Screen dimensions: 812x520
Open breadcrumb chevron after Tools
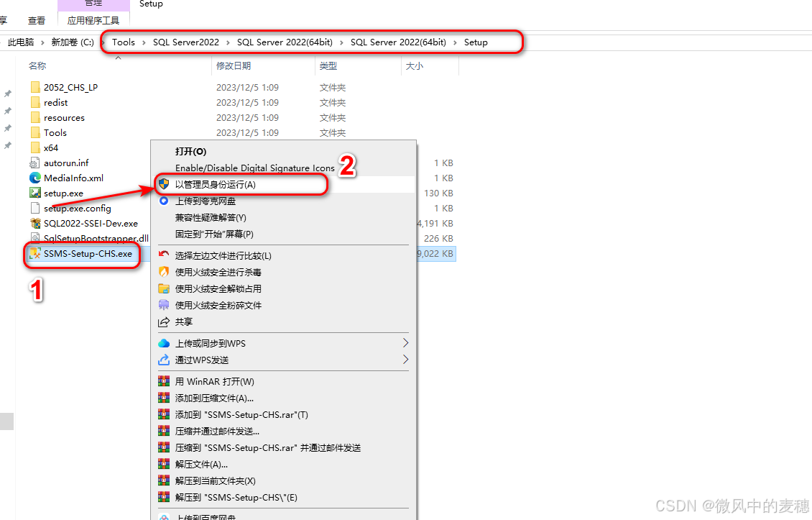coord(144,42)
